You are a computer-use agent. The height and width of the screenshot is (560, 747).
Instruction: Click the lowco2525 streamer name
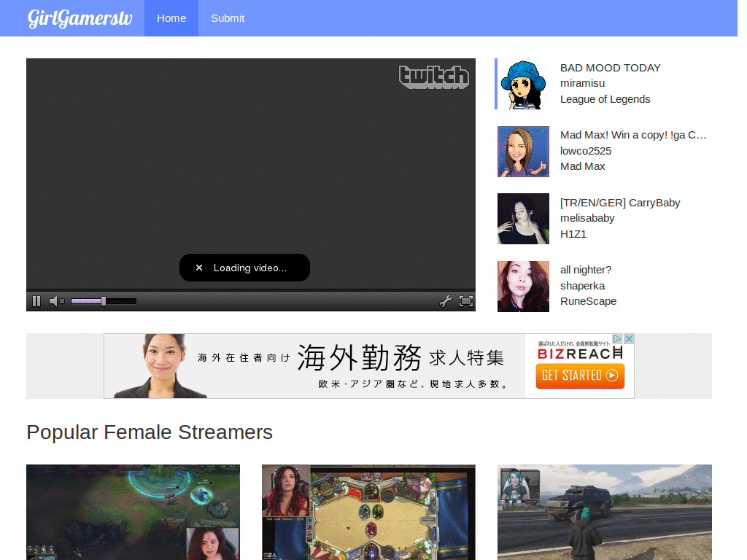point(586,151)
